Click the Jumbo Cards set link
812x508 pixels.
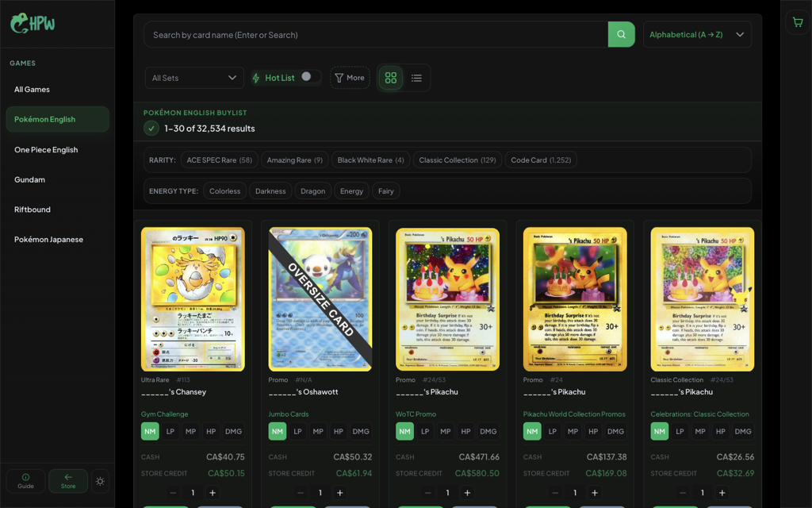(289, 414)
